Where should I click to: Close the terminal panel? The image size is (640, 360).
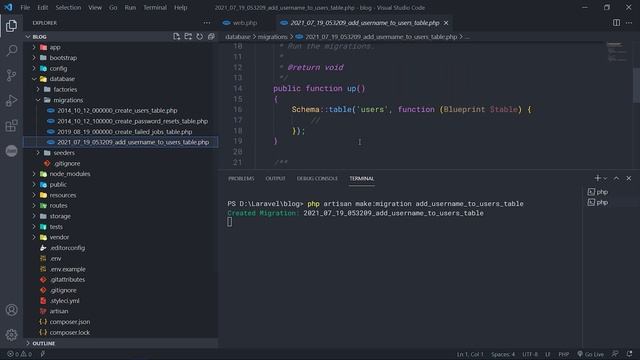[629, 178]
